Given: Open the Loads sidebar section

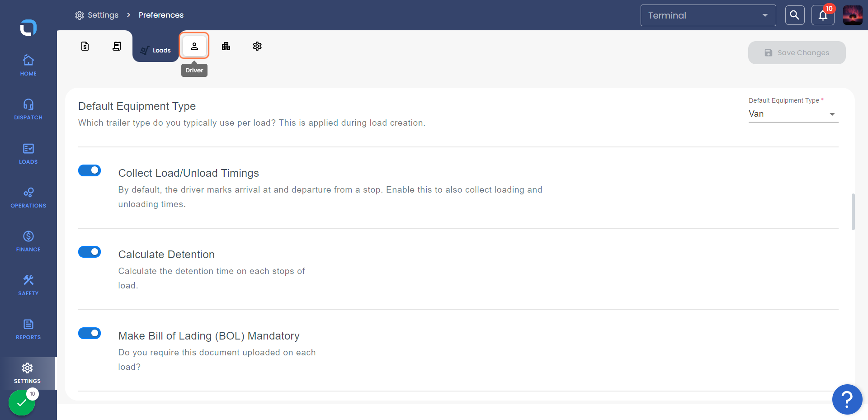Looking at the screenshot, I should click(x=28, y=154).
